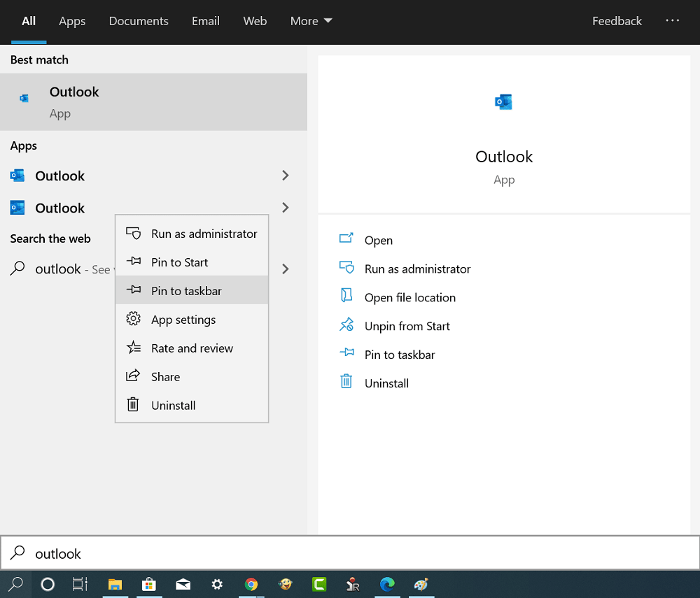This screenshot has height=598, width=700.
Task: Click the blue folder Open file location icon
Action: (x=346, y=295)
